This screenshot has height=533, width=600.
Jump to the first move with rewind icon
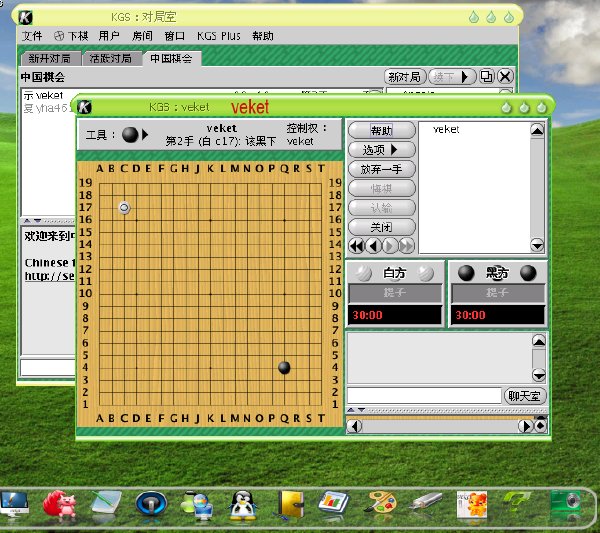pos(357,246)
